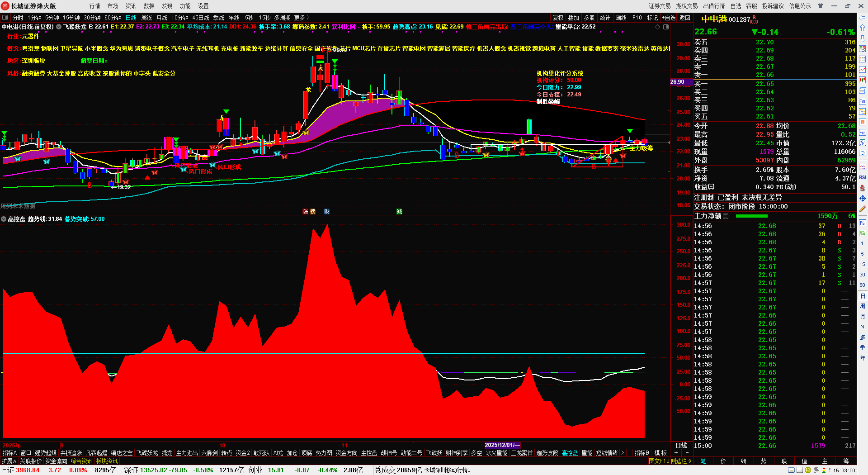The width and height of the screenshot is (868, 475).
Task: Expand more indicator tabs arrow
Action: (x=623, y=453)
